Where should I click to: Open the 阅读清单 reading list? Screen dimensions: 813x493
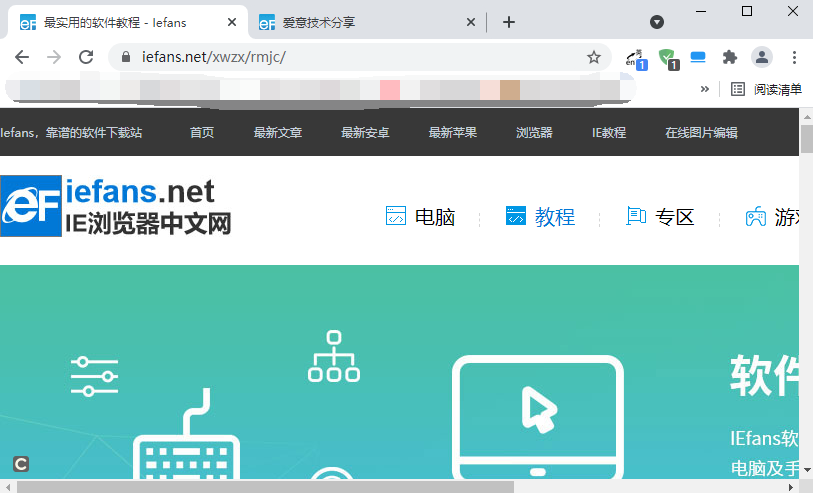[x=766, y=89]
